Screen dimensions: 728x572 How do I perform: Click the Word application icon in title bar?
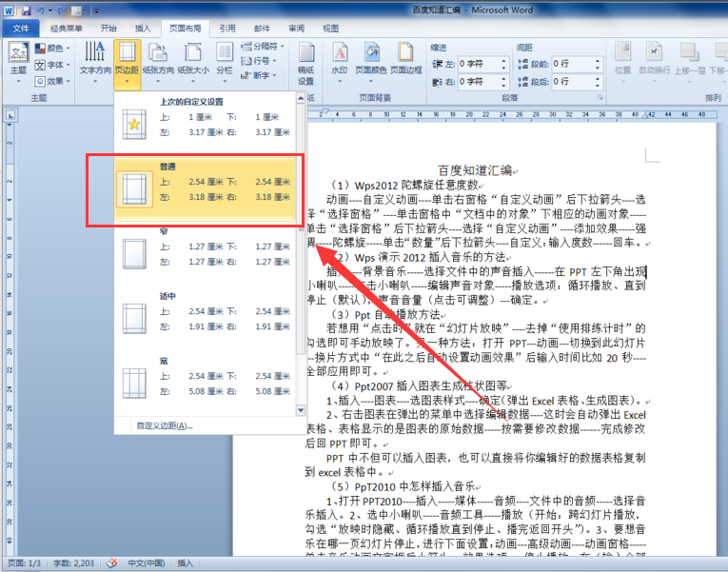click(9, 10)
